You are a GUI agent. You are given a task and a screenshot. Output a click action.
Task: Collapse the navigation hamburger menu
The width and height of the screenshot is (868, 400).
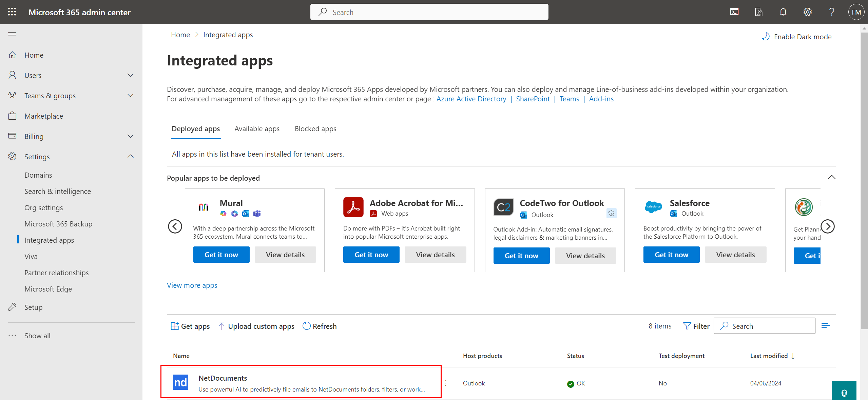12,34
